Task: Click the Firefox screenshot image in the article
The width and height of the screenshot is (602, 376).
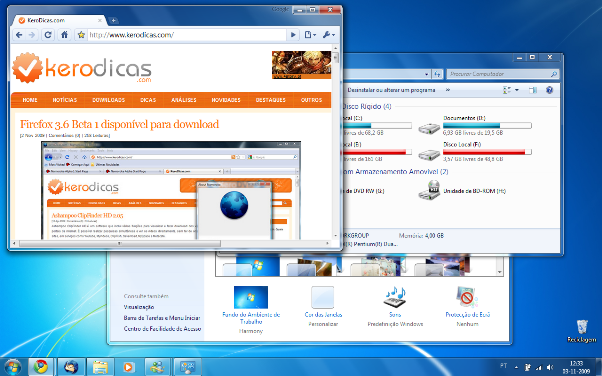Action: tap(171, 190)
